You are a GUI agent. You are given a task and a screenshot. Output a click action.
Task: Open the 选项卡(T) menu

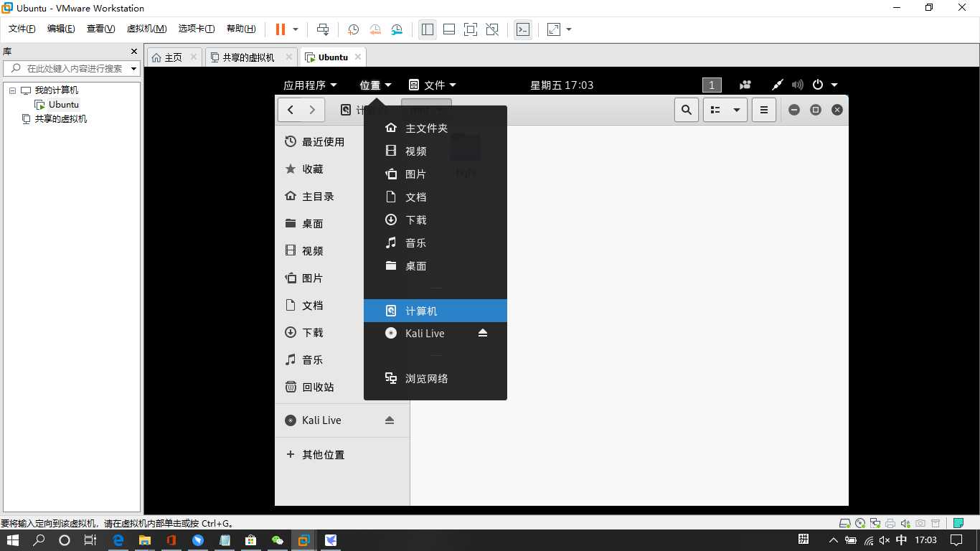(197, 29)
